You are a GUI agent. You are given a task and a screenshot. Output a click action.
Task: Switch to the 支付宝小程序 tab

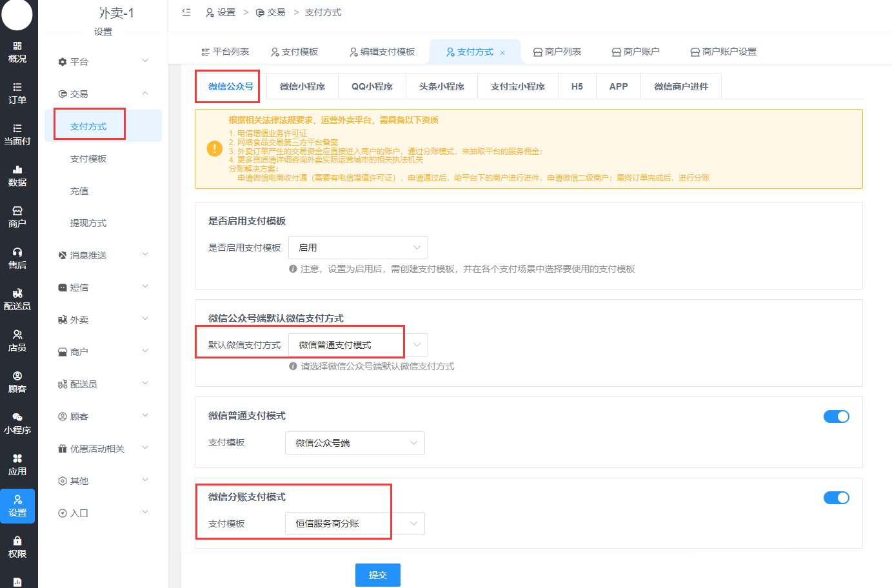tap(518, 86)
